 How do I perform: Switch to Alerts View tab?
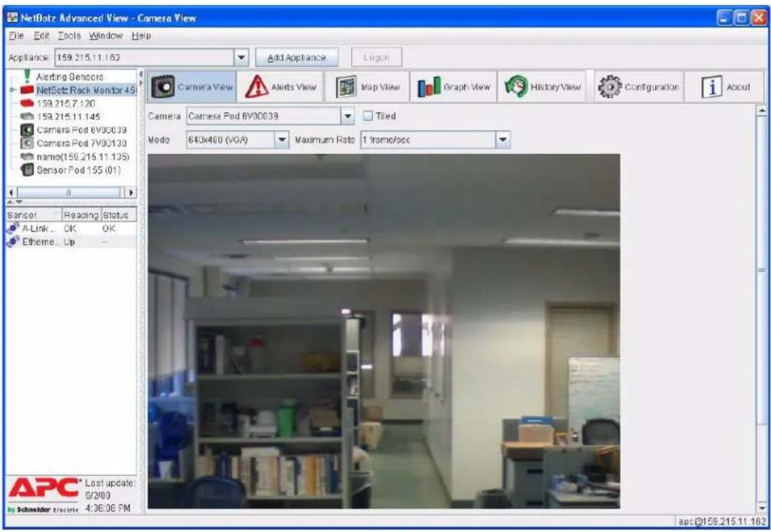[x=281, y=87]
